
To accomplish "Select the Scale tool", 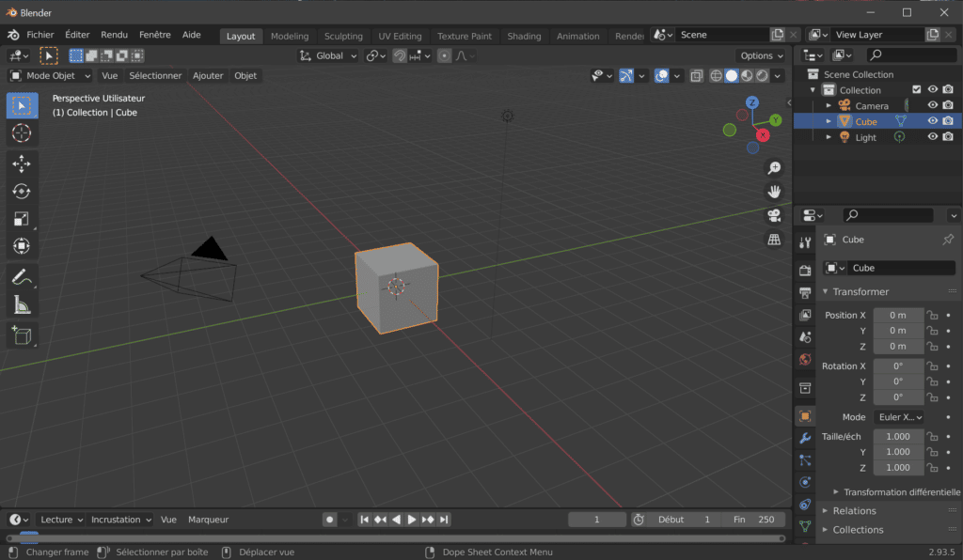I will click(22, 219).
